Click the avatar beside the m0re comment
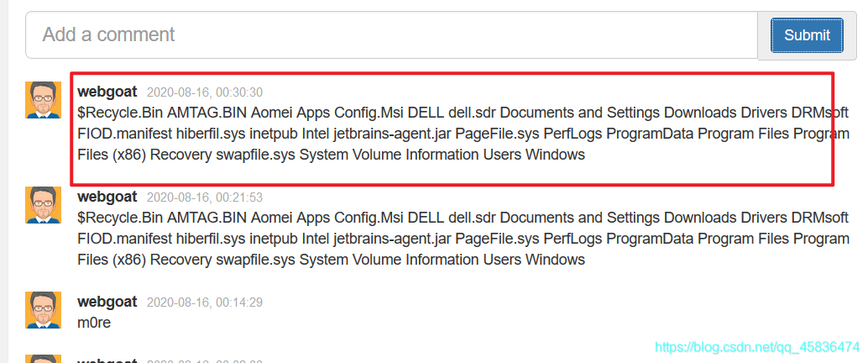Image resolution: width=868 pixels, height=363 pixels. 43,310
